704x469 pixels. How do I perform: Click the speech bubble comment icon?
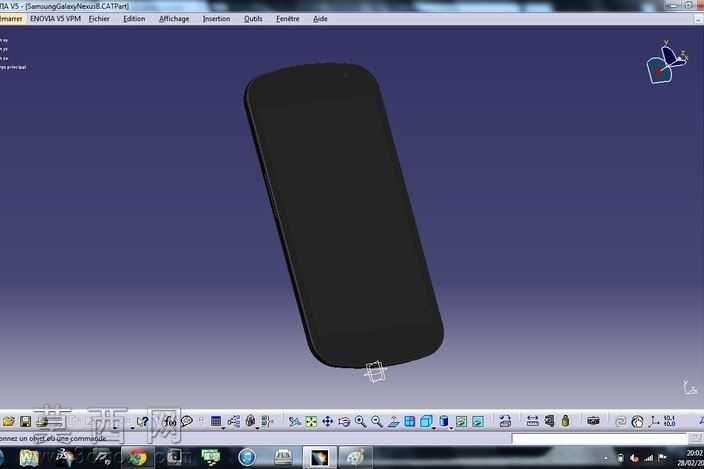pyautogui.click(x=187, y=421)
